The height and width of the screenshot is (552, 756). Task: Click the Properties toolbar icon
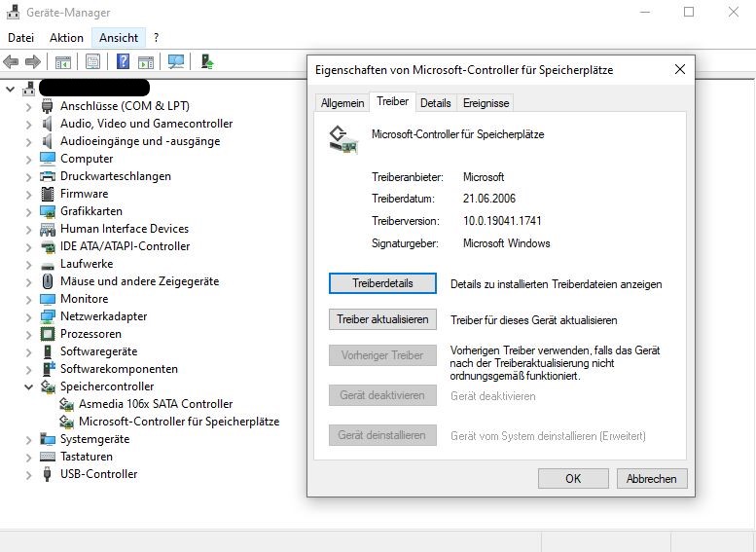(93, 61)
